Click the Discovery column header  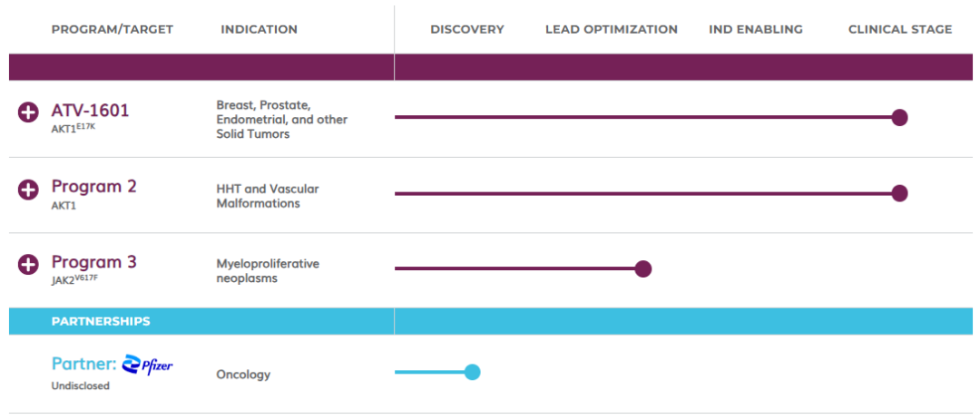466,29
